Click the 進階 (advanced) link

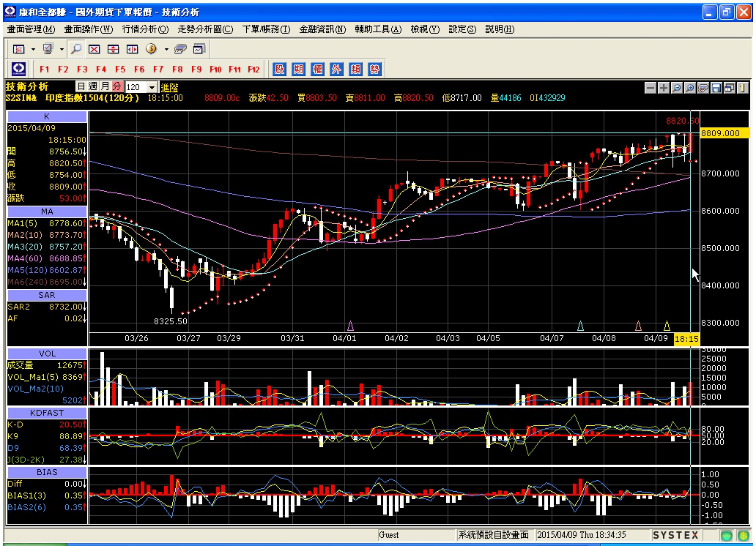tap(169, 87)
